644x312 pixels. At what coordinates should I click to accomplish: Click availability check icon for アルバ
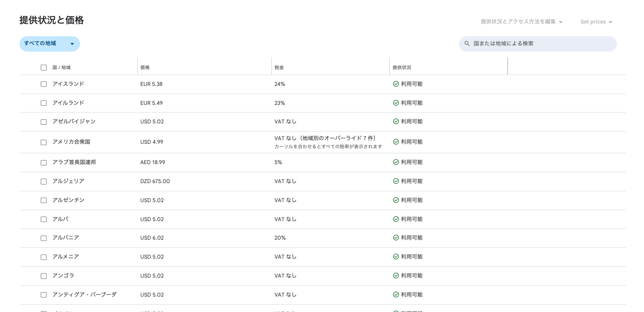coord(396,219)
